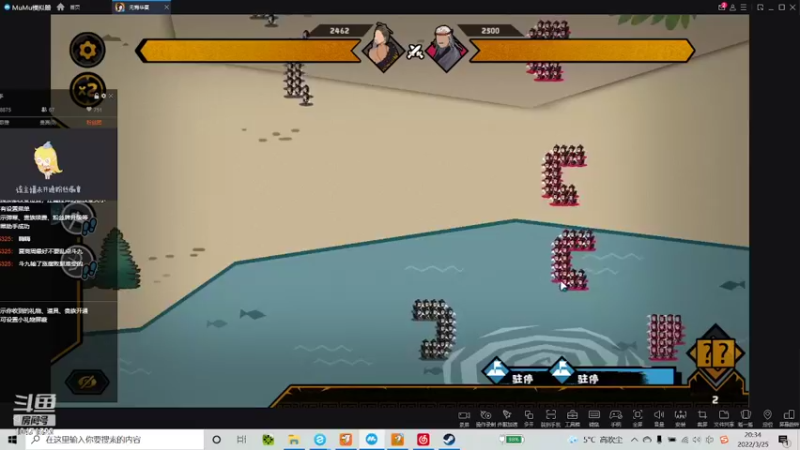Click the first 驻停 halt command
The image size is (800, 450).
point(509,373)
